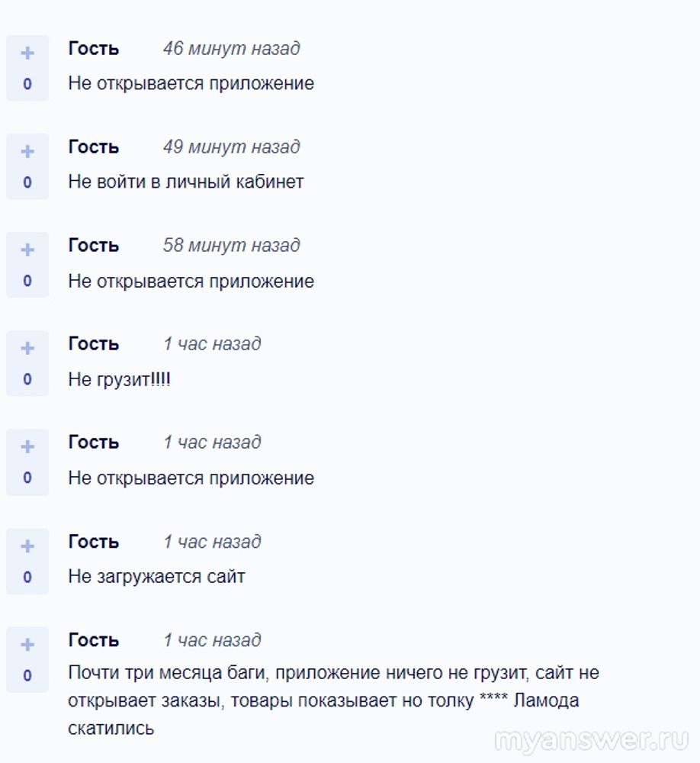Click the vote count of the 49-minute-old comment
This screenshot has height=763, width=700.
pyautogui.click(x=27, y=182)
